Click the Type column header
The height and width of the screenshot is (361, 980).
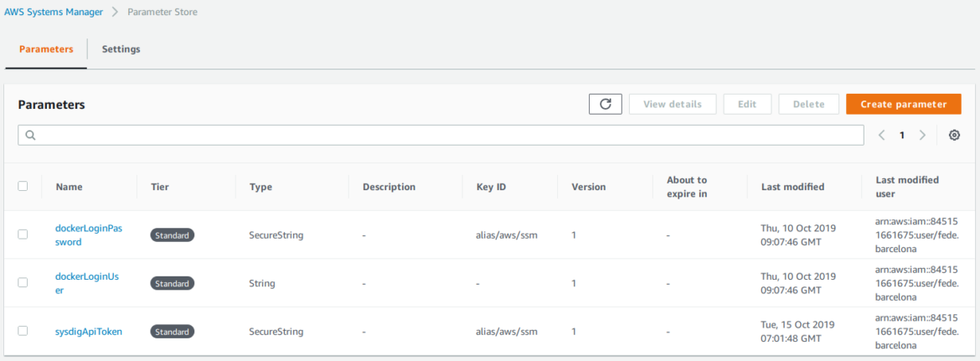(x=260, y=187)
